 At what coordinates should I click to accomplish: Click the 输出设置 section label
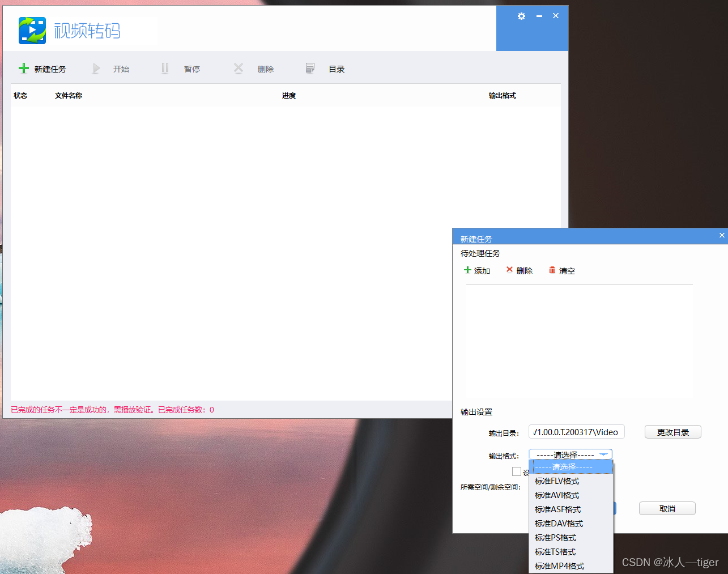[x=476, y=412]
